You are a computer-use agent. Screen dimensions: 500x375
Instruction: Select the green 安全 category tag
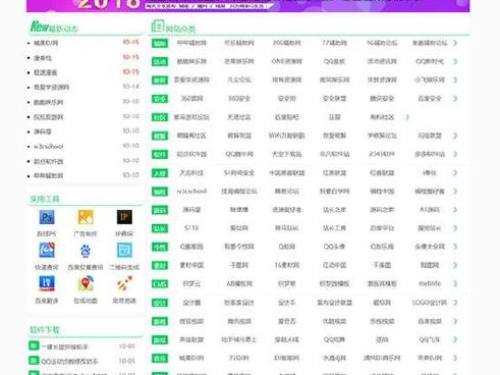point(160,99)
